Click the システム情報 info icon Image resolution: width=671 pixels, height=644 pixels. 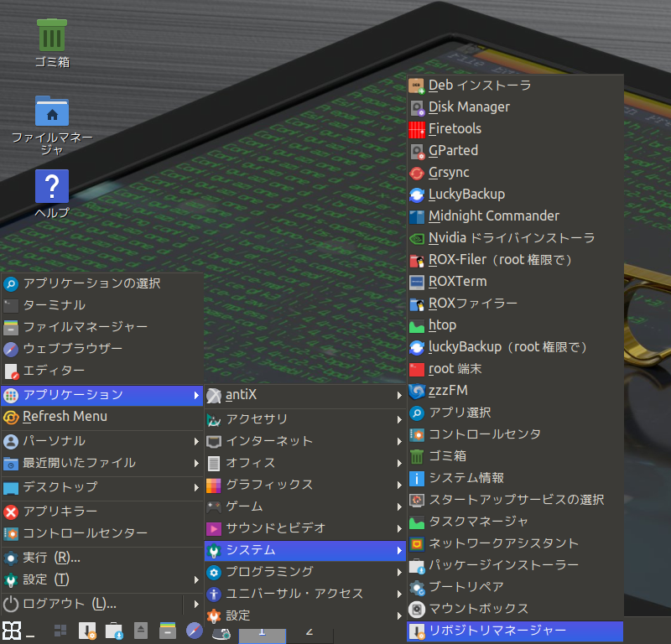pyautogui.click(x=416, y=478)
